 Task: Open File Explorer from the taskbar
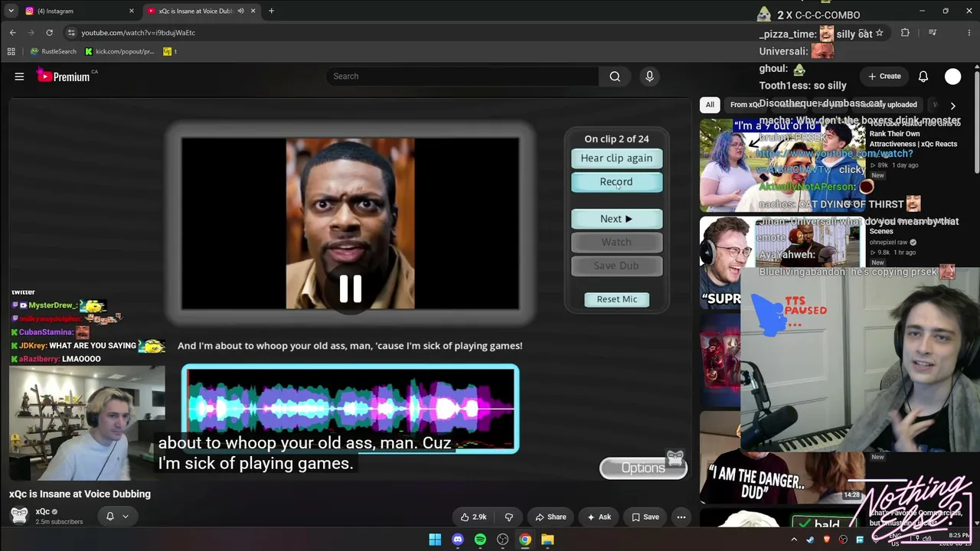click(x=547, y=540)
